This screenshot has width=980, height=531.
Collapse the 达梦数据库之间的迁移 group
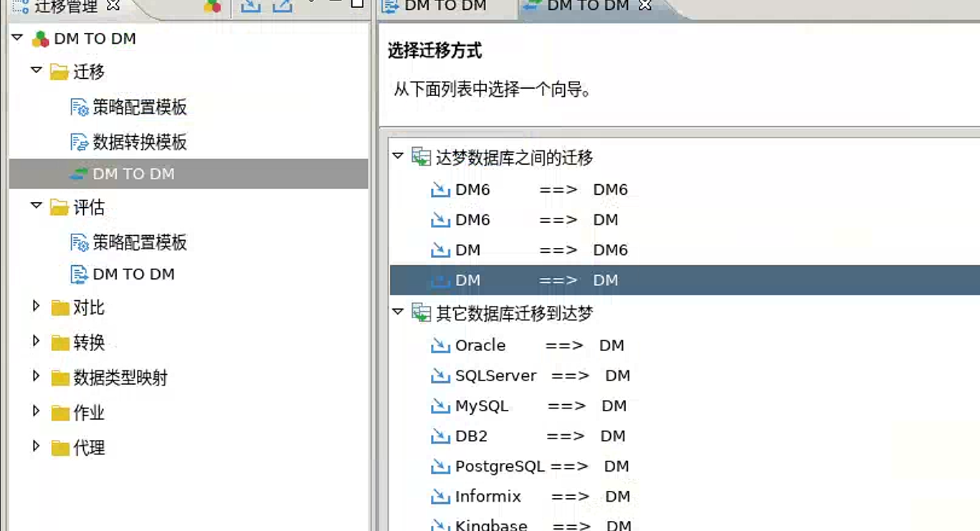point(398,156)
